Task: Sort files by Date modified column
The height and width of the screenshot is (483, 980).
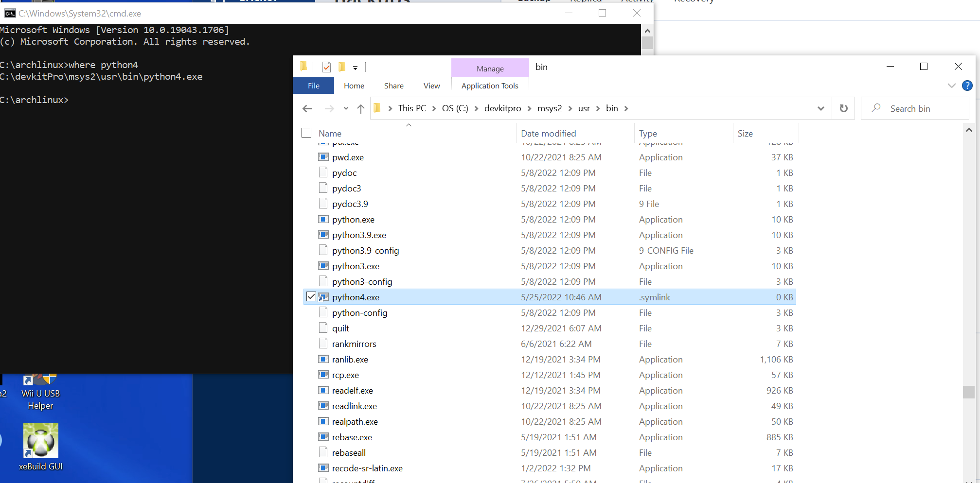Action: tap(549, 133)
